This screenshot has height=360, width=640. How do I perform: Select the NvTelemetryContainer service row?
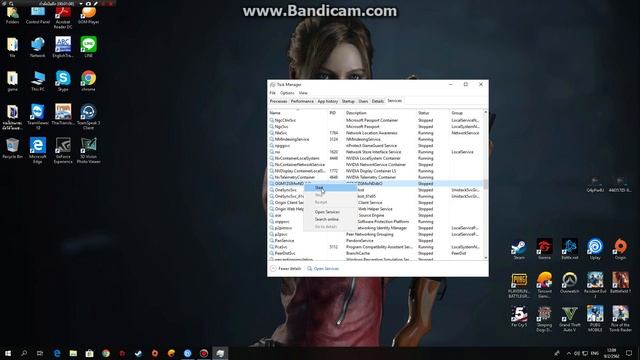point(376,177)
